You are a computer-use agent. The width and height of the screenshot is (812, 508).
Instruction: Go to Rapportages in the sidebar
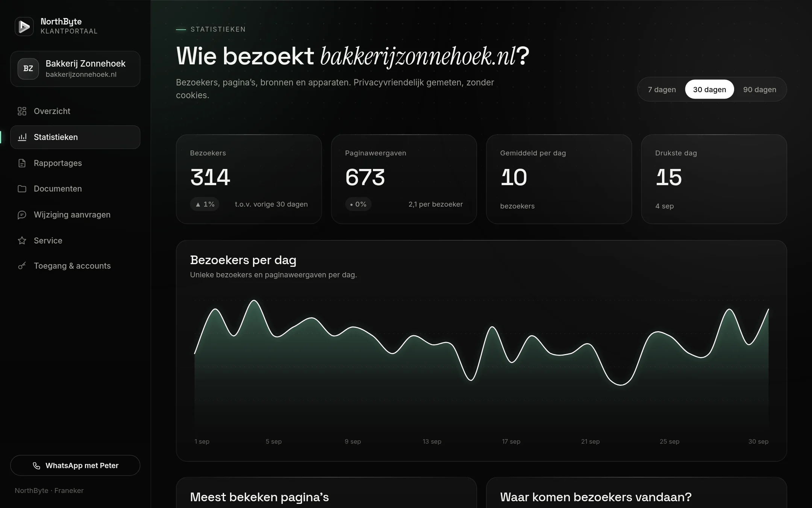coord(75,163)
